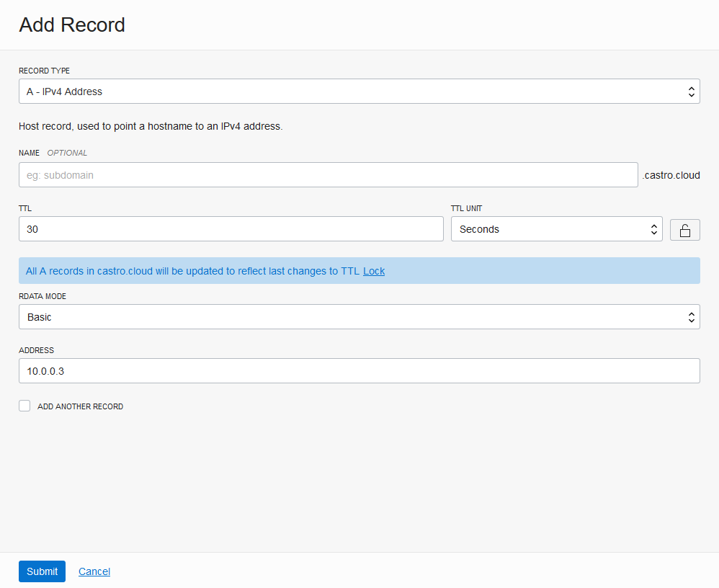Click the .castro.cloud domain suffix text

click(671, 175)
